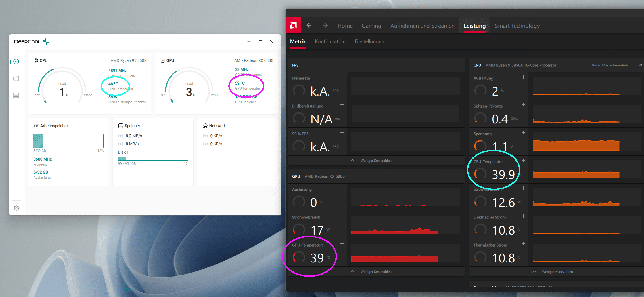This screenshot has height=297, width=644.
Task: Click Ryzen Master herunterladen link
Action: pos(612,65)
